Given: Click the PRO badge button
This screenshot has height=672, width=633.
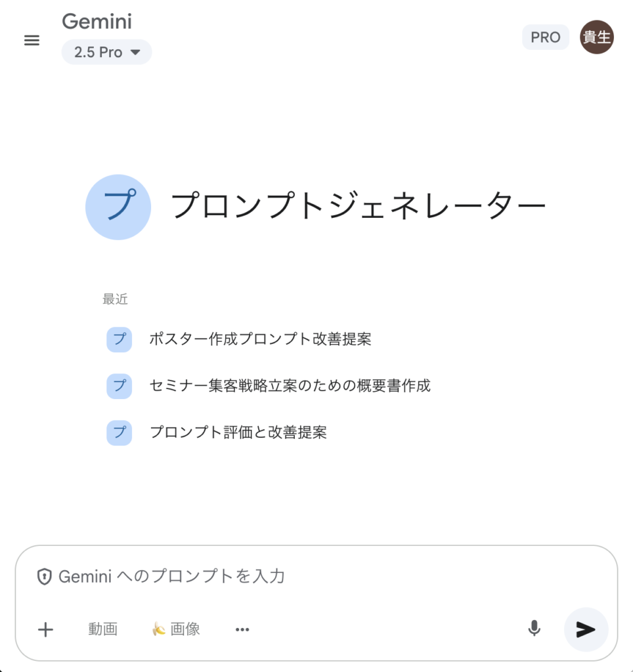Looking at the screenshot, I should coord(545,37).
